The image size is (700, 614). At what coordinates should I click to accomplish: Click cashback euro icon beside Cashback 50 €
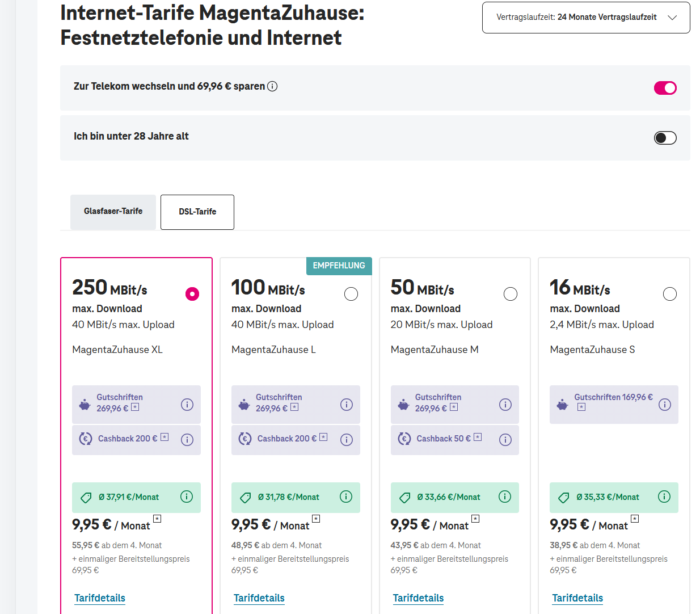click(404, 439)
